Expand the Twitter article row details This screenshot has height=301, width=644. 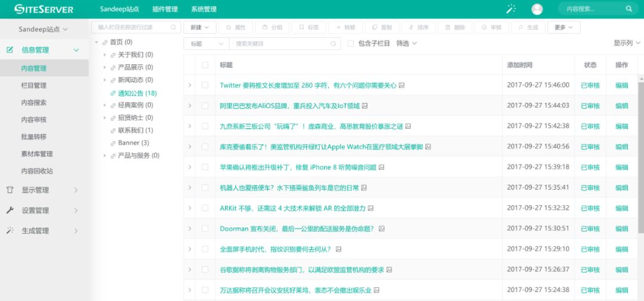tap(190, 85)
